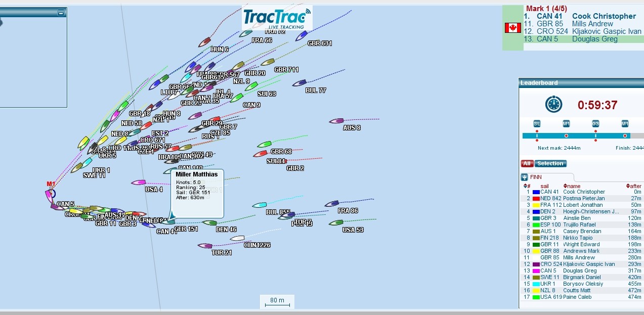The image size is (644, 315).
Task: Select Lobert Jonathan leaderboard row
Action: [581, 205]
